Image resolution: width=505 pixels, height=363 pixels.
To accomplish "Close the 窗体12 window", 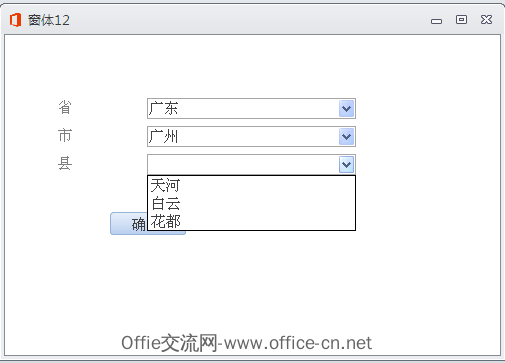I will click(x=486, y=20).
